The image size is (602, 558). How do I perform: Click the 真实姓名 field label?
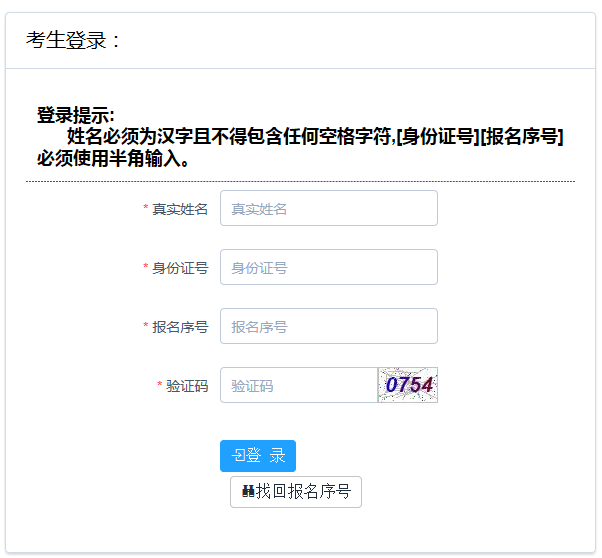click(x=180, y=209)
